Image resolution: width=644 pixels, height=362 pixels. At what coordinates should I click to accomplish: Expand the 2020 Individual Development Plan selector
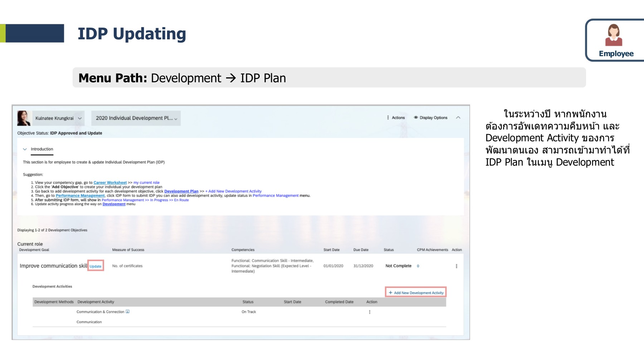coord(175,118)
